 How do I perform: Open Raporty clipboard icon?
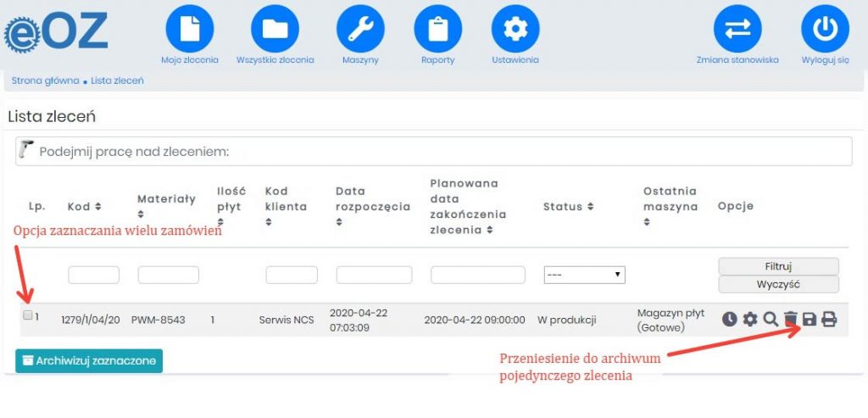pyautogui.click(x=437, y=29)
